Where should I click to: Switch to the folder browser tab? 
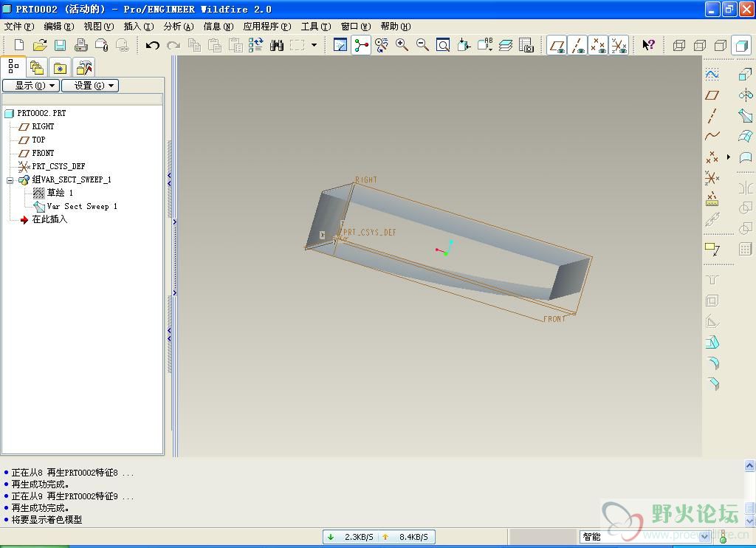(x=37, y=67)
